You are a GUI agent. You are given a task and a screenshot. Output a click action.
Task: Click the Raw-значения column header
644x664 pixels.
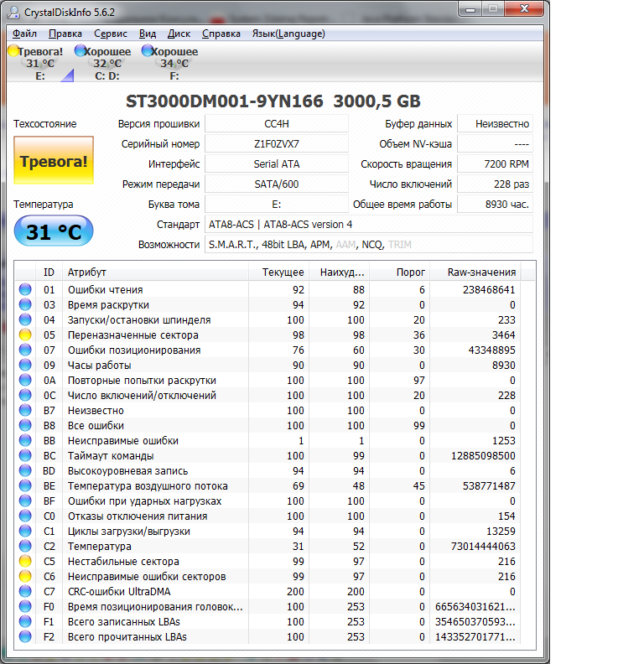(x=481, y=272)
